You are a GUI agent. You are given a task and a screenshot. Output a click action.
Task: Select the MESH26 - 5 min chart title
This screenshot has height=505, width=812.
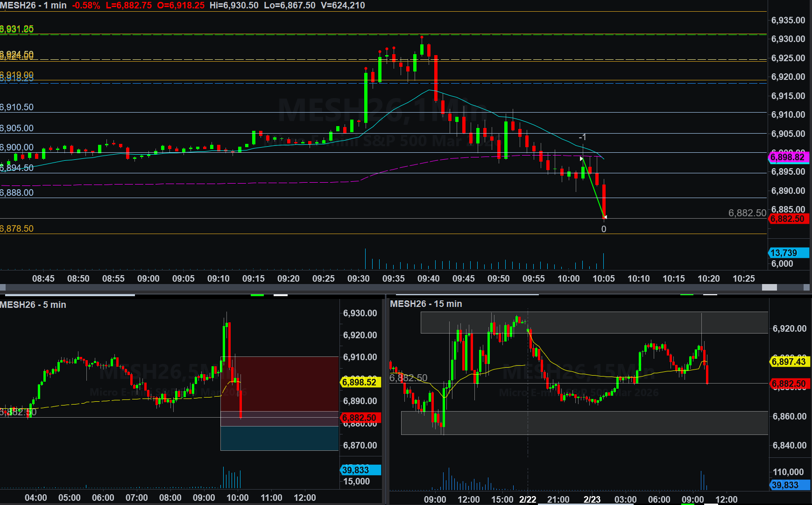33,305
